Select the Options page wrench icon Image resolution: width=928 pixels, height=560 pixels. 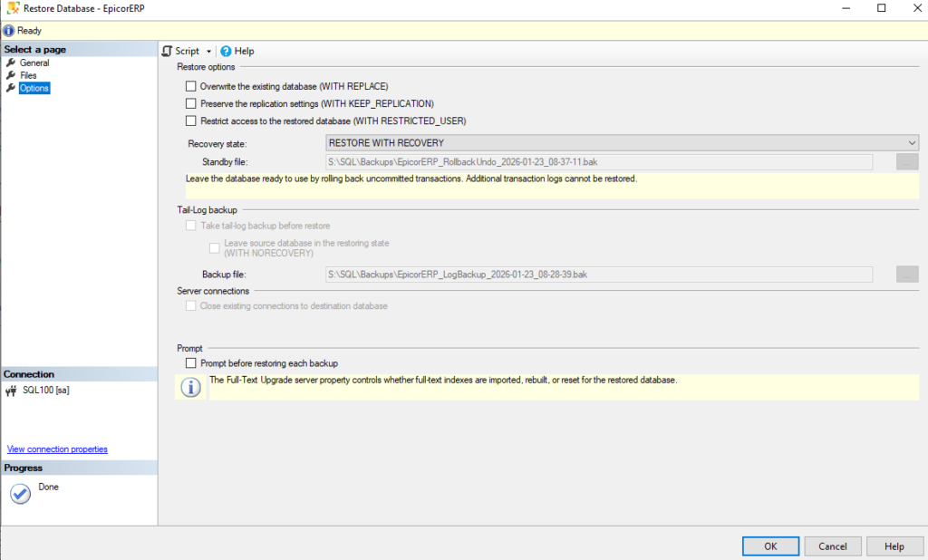tap(11, 88)
